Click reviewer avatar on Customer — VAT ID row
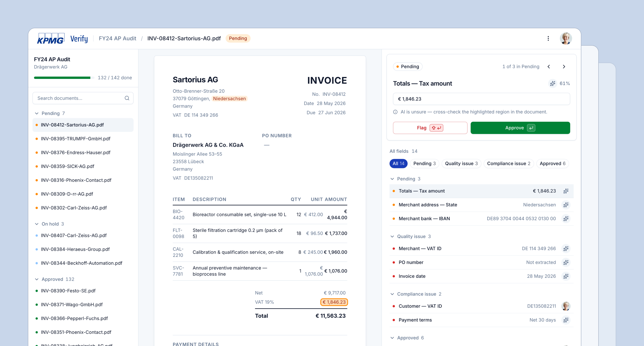The width and height of the screenshot is (644, 346). pos(566,306)
